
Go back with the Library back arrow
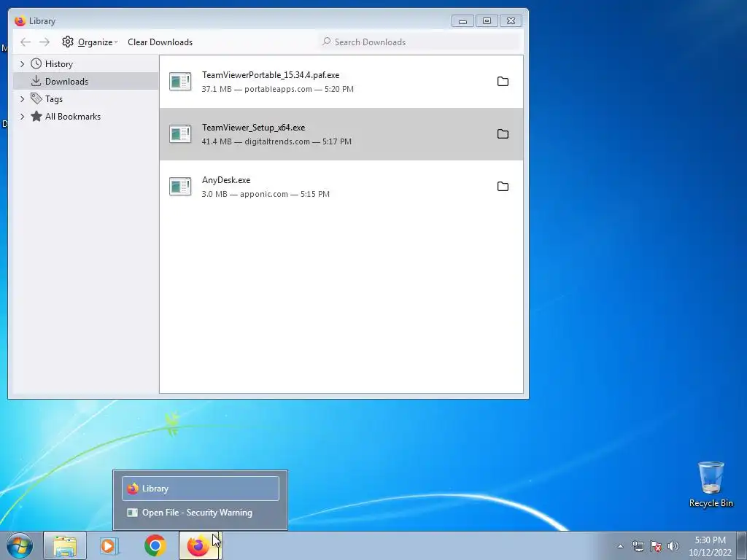(26, 42)
